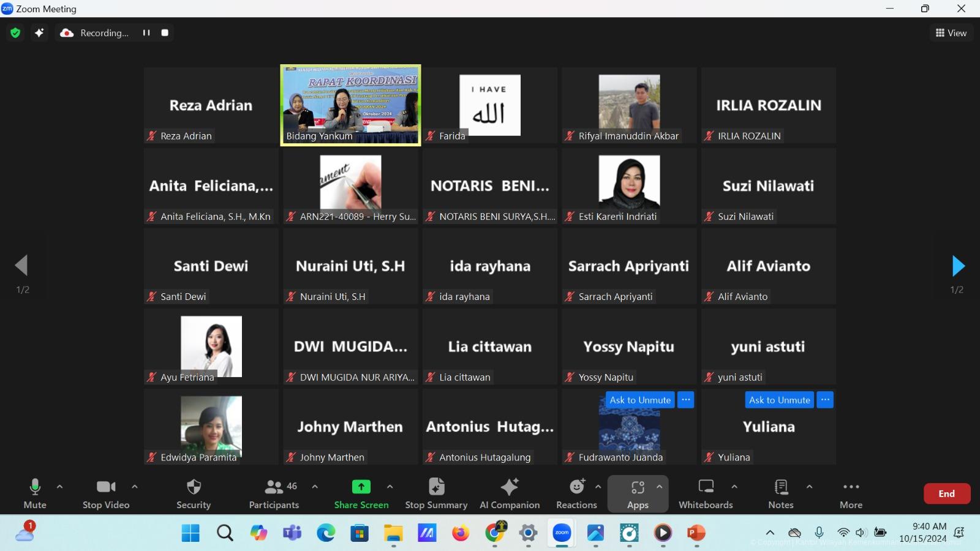980x551 pixels.
Task: Select Esti Kareni Indriati's tile
Action: click(629, 186)
